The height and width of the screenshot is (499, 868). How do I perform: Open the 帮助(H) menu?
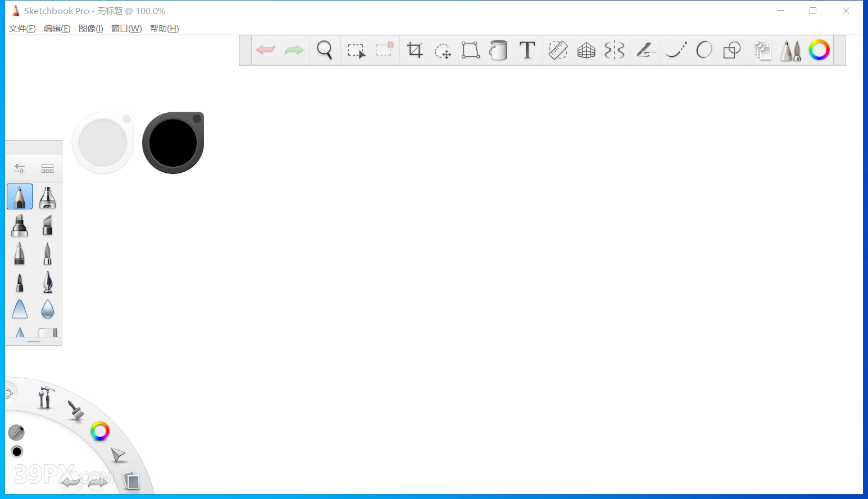click(165, 29)
